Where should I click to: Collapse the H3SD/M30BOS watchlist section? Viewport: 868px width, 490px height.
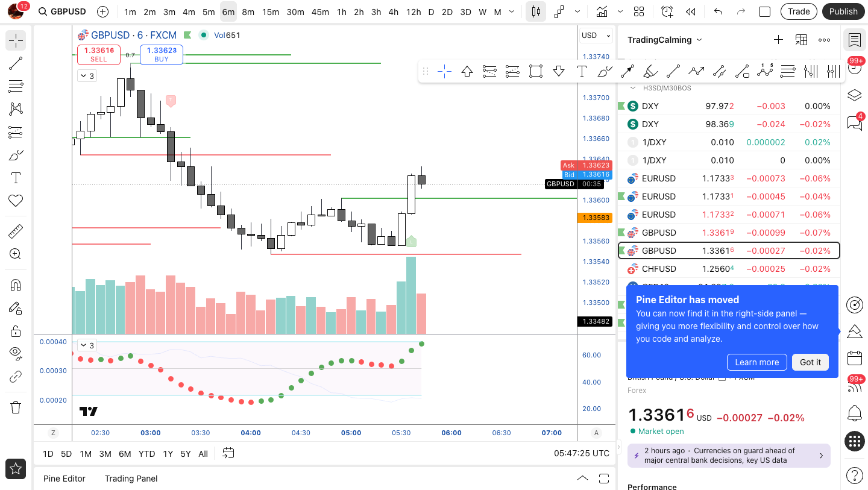633,88
